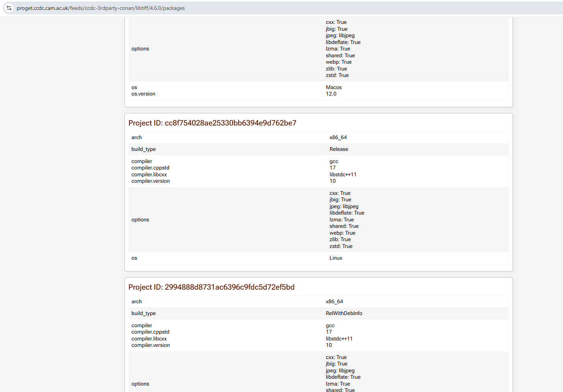Click the build_type label beside RelWithDebInfo
Image resolution: width=563 pixels, height=392 pixels.
(x=143, y=314)
